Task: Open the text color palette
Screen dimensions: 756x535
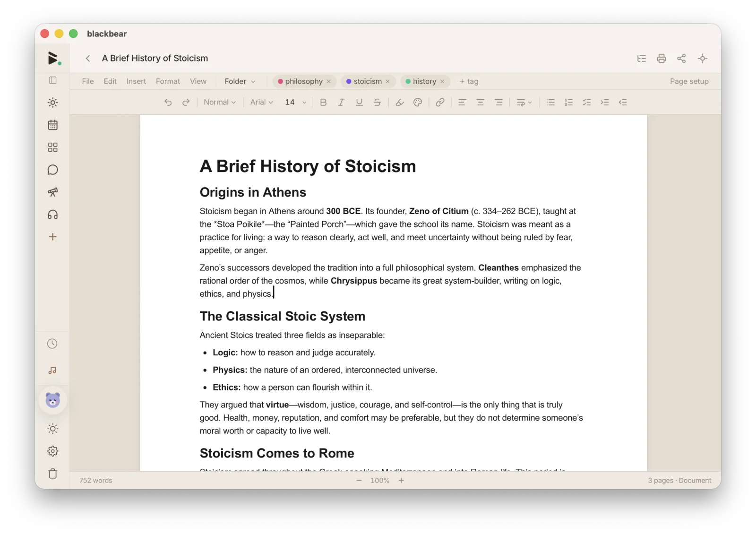Action: [x=418, y=102]
